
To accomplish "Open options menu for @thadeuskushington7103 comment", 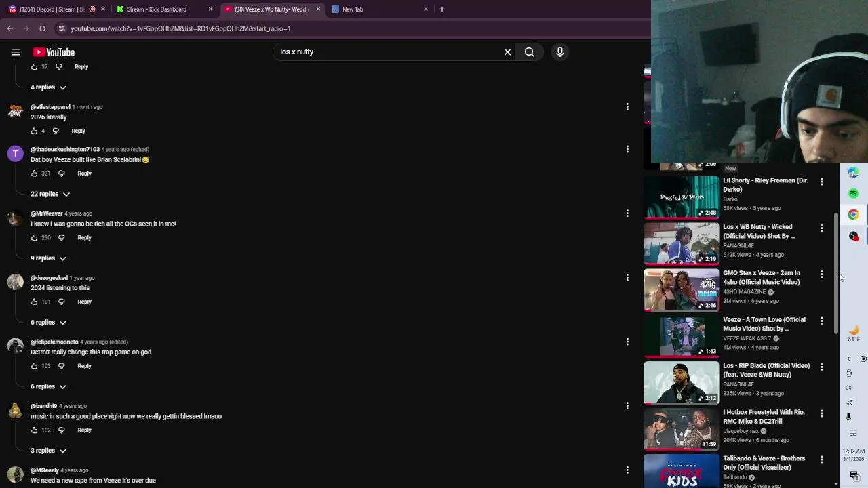I will pos(627,149).
